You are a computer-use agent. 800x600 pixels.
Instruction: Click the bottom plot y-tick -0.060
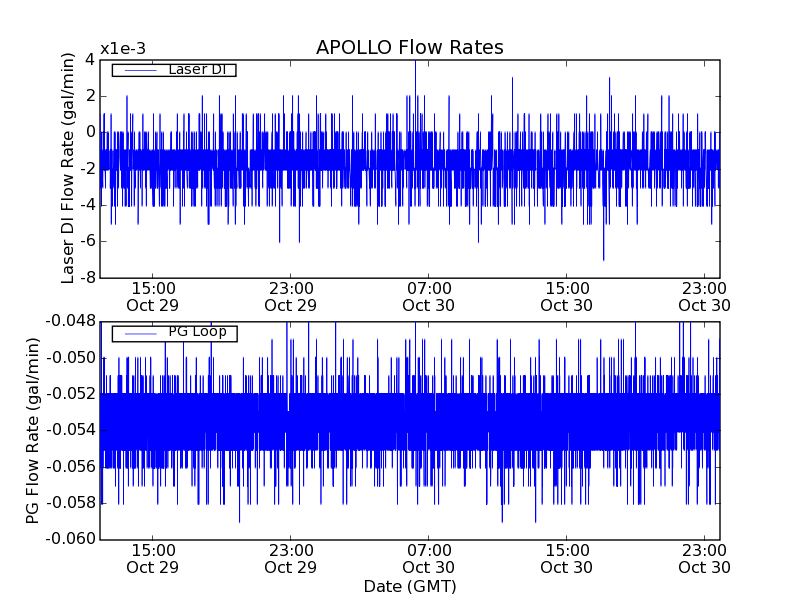point(71,539)
